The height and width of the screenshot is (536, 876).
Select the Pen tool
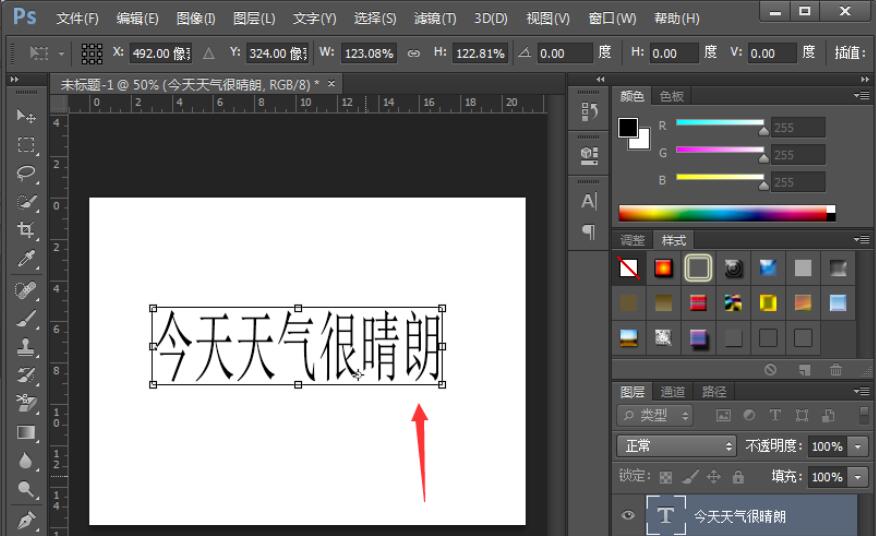pos(26,520)
